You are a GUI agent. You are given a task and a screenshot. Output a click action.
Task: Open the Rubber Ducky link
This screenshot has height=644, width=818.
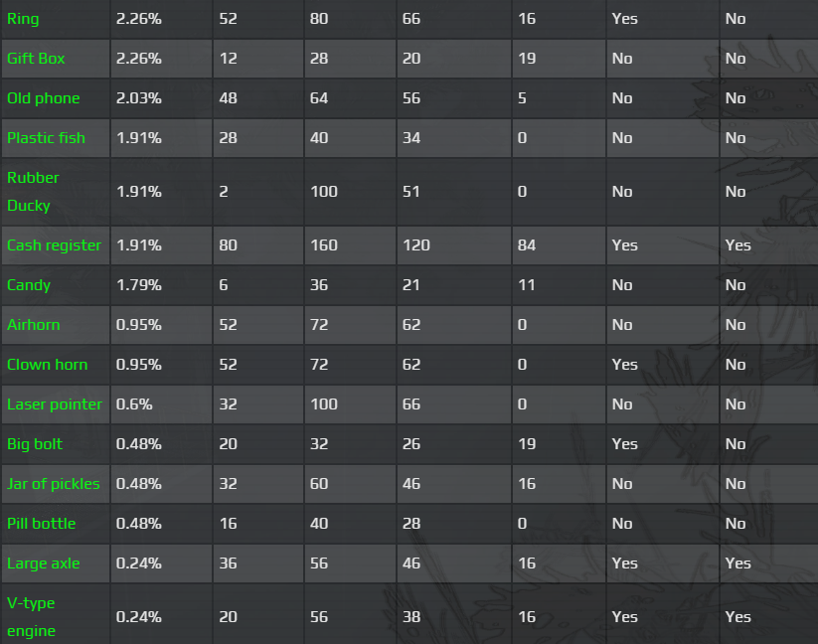(33, 192)
